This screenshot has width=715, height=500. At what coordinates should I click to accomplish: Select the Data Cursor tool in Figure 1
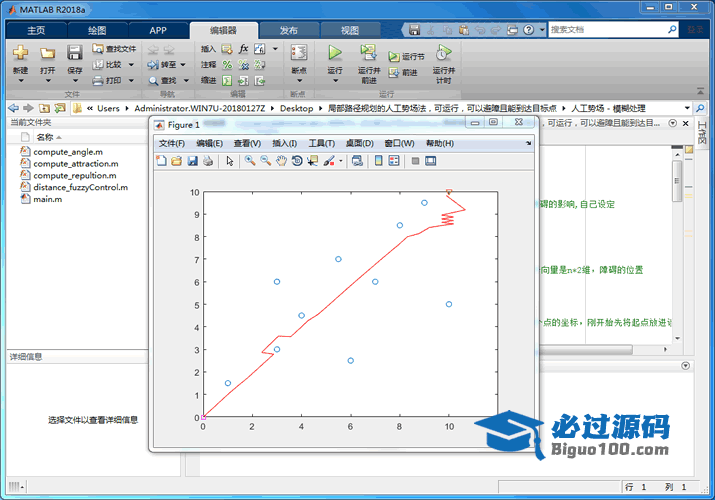pyautogui.click(x=313, y=161)
